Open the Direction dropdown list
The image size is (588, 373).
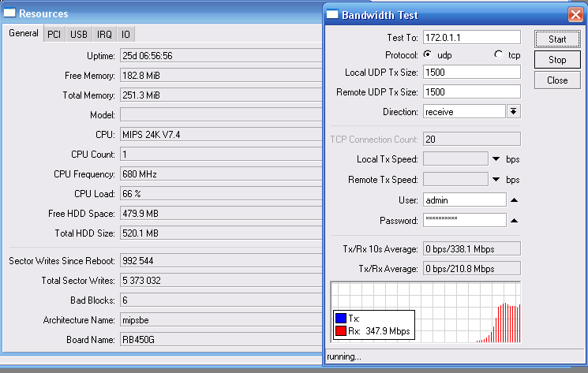click(513, 112)
